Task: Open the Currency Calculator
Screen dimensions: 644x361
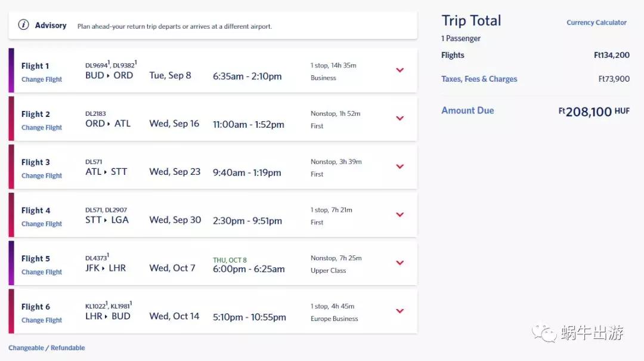Action: [596, 23]
